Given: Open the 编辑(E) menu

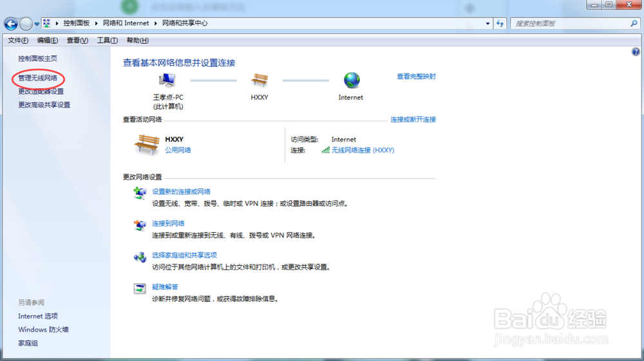Looking at the screenshot, I should 47,40.
